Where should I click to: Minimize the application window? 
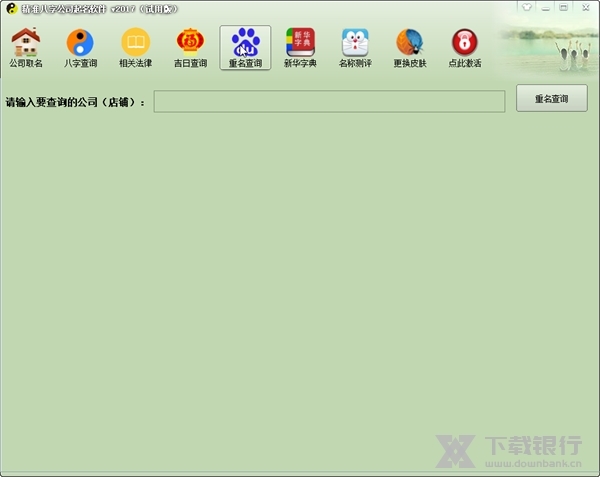click(x=546, y=7)
